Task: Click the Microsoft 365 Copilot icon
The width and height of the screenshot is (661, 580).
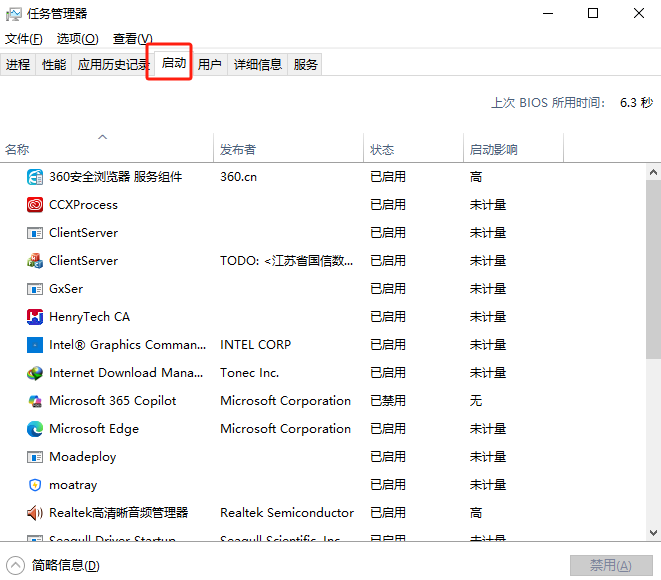Action: pyautogui.click(x=35, y=401)
